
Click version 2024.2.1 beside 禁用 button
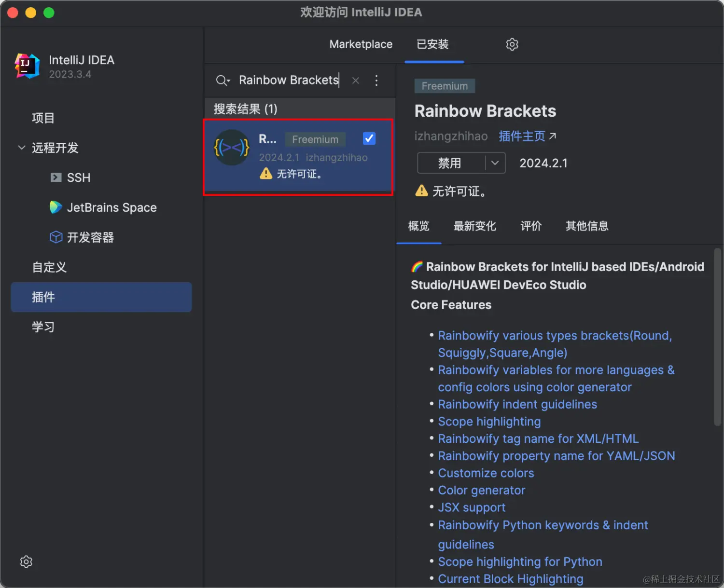coord(543,163)
